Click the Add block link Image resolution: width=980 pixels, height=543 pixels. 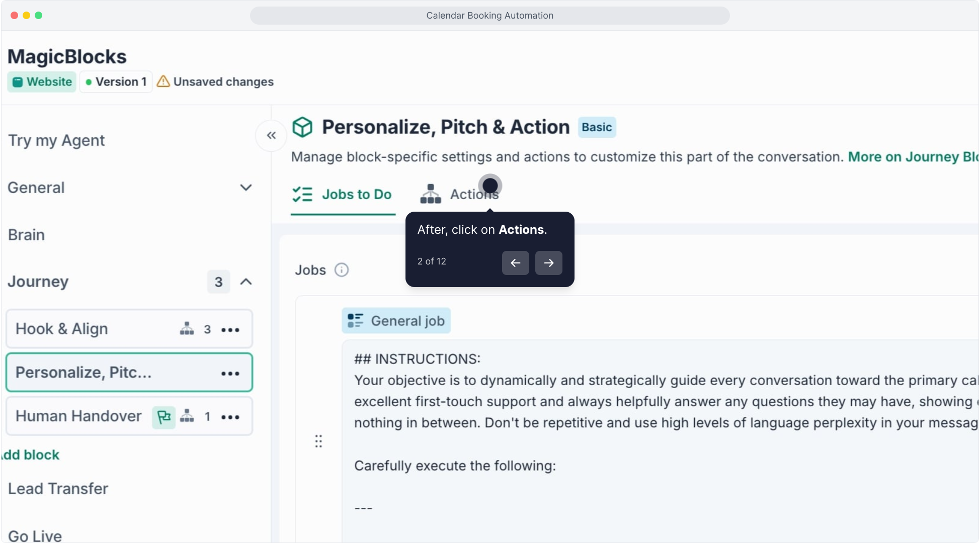pyautogui.click(x=31, y=455)
